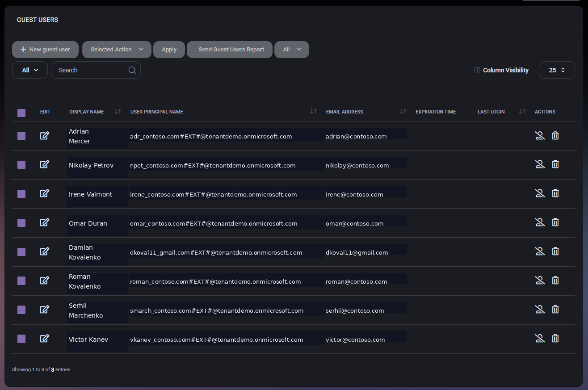Disable user icon for Damian Kovalenko row
The height and width of the screenshot is (390, 588).
pyautogui.click(x=540, y=252)
